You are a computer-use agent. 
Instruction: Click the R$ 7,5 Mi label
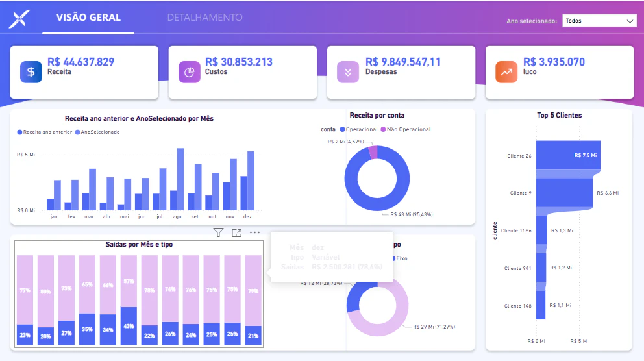pyautogui.click(x=586, y=155)
